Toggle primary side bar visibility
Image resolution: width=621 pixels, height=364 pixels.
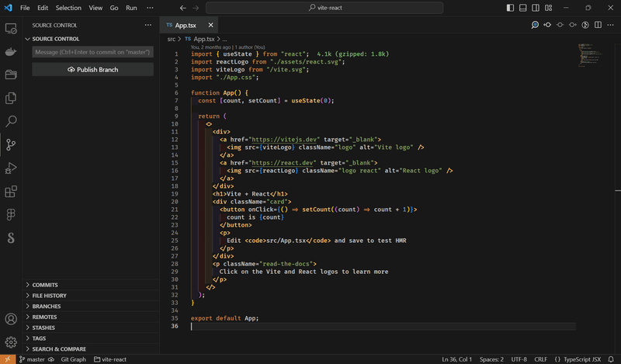coord(510,8)
